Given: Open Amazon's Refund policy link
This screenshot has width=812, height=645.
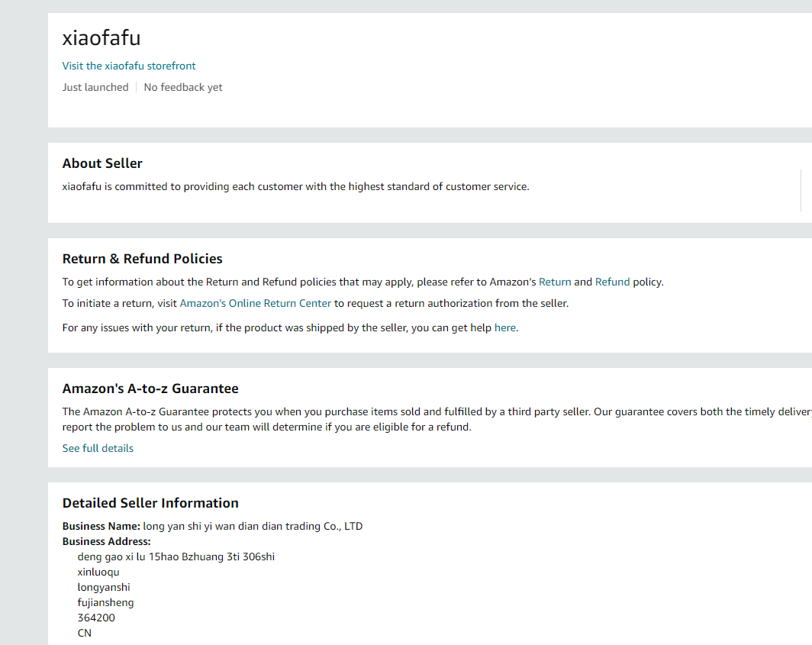Looking at the screenshot, I should pos(612,282).
